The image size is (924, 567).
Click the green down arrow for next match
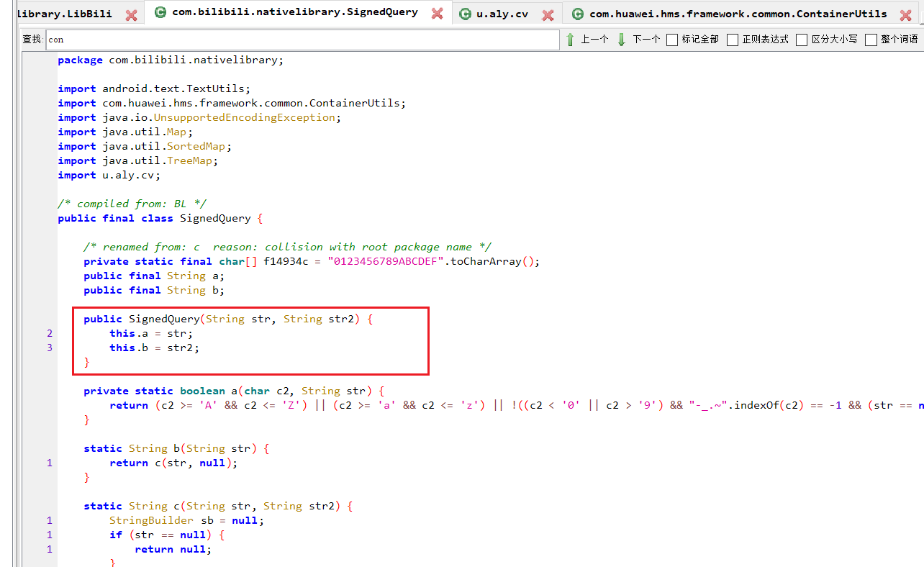[622, 40]
